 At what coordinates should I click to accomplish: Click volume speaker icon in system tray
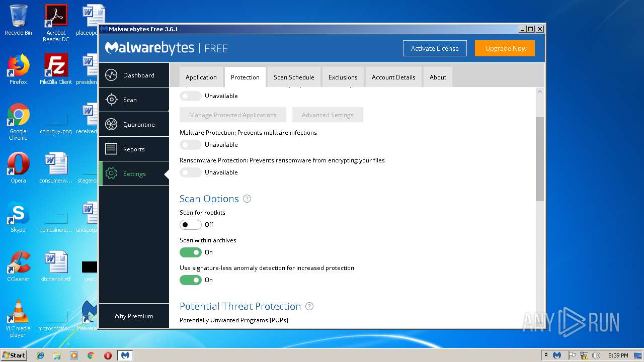(x=596, y=355)
